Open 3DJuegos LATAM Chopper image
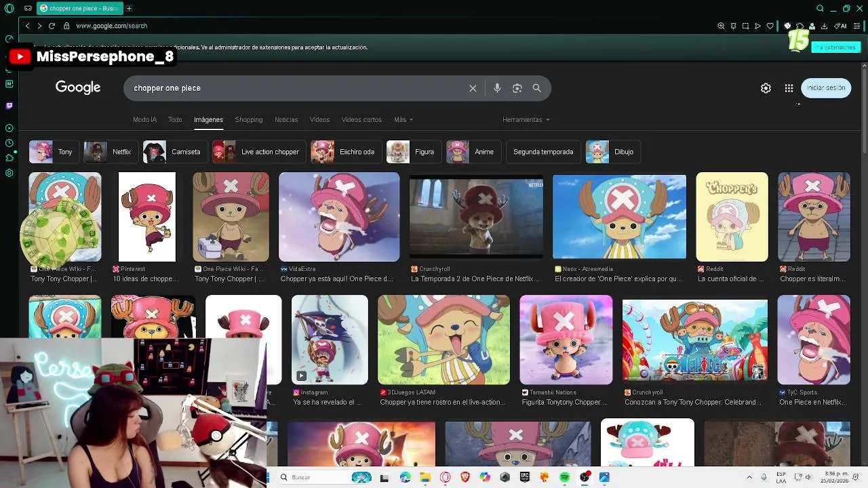Screen dimensions: 868x488 click(x=443, y=340)
